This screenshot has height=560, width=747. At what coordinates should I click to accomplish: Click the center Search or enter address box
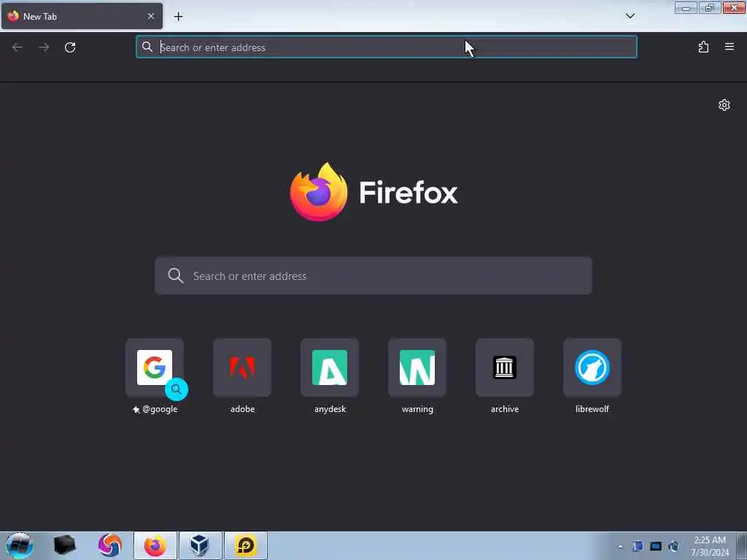[x=373, y=276]
